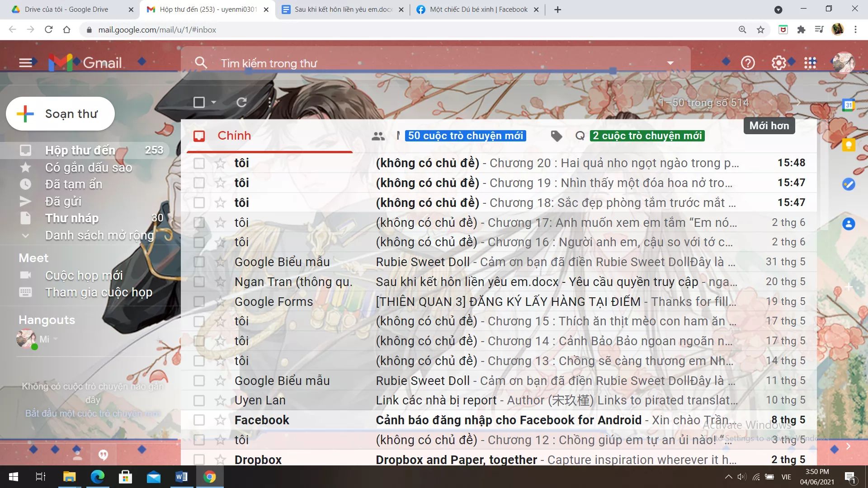The width and height of the screenshot is (868, 488).
Task: Open the Chrome extensions puzzle icon
Action: click(801, 30)
